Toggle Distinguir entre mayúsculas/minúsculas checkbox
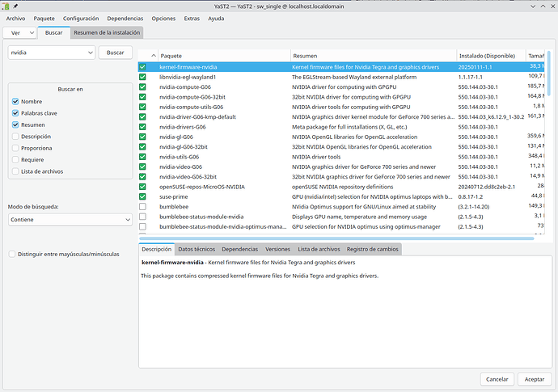This screenshot has width=558, height=392. click(12, 254)
